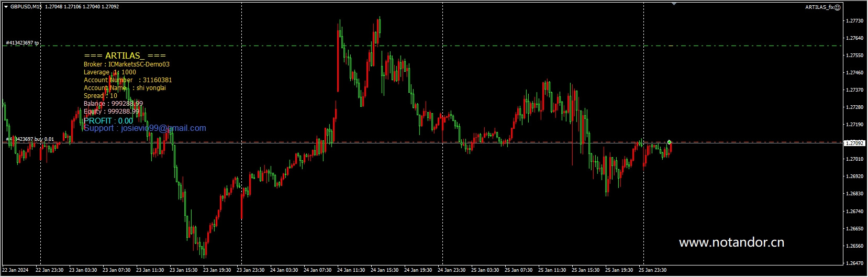Open the dropdown triangle beside GBPUSD,M15
This screenshot has width=868, height=277.
[5, 7]
